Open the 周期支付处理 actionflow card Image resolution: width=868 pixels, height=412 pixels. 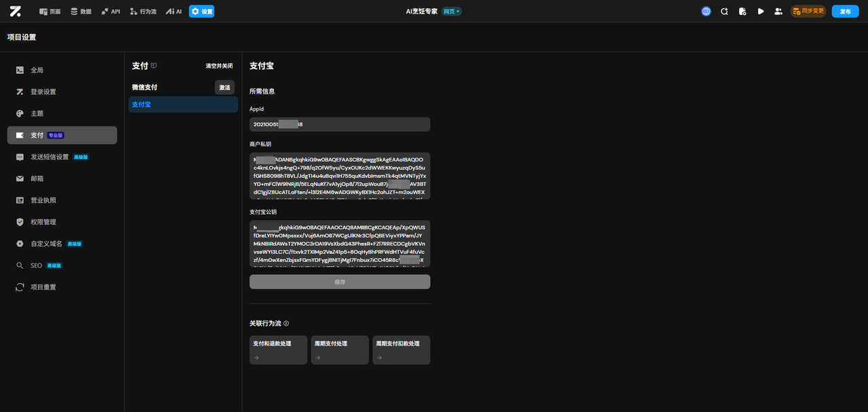pos(340,350)
